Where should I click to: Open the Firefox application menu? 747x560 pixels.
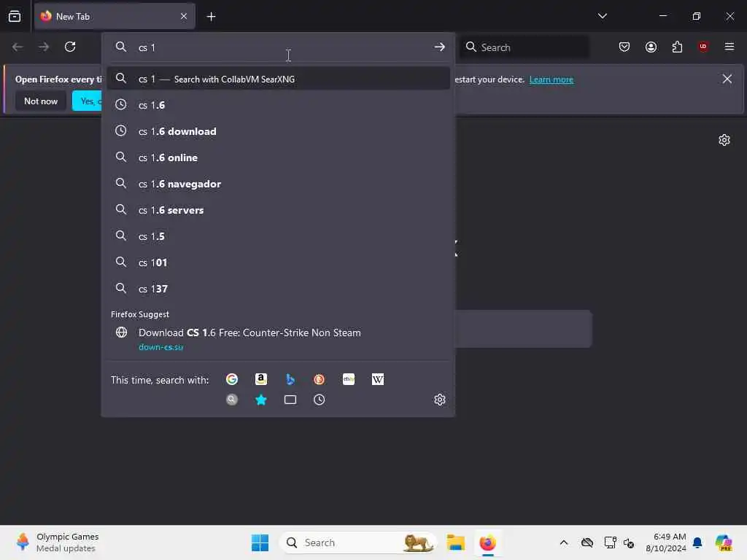click(x=729, y=47)
